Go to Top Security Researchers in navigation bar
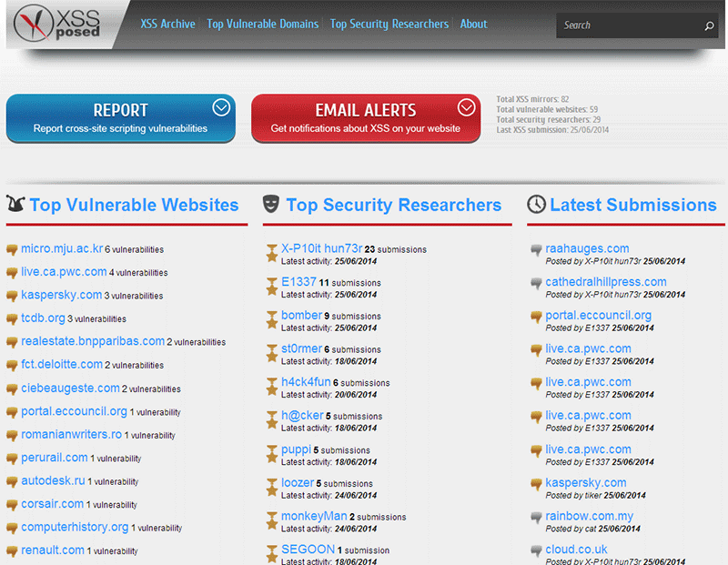Viewport: 728px width, 565px height. (389, 25)
